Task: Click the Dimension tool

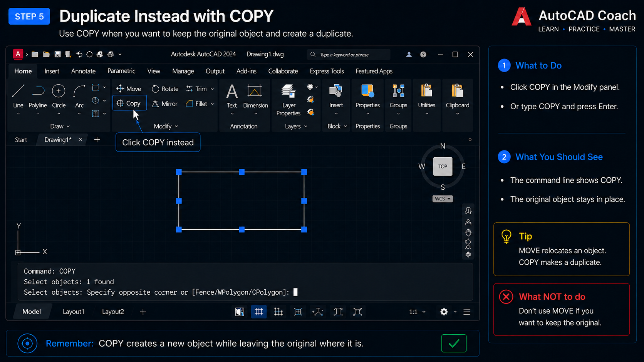Action: pos(255,96)
